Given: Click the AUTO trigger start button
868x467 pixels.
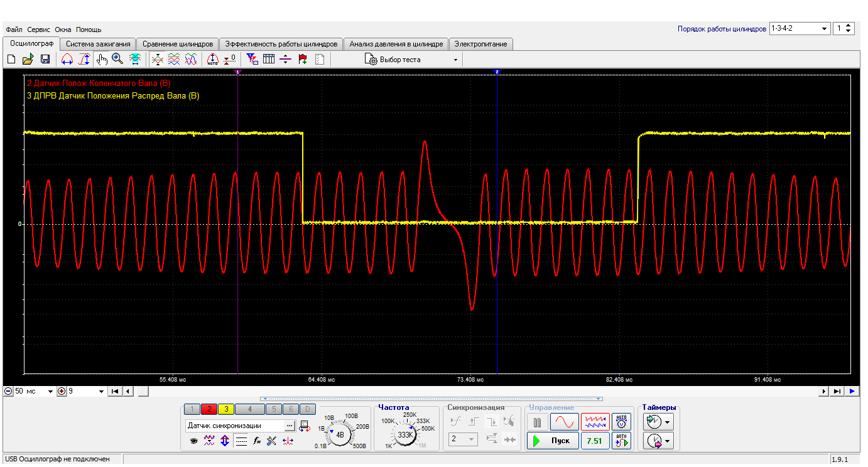Looking at the screenshot, I should tap(621, 441).
